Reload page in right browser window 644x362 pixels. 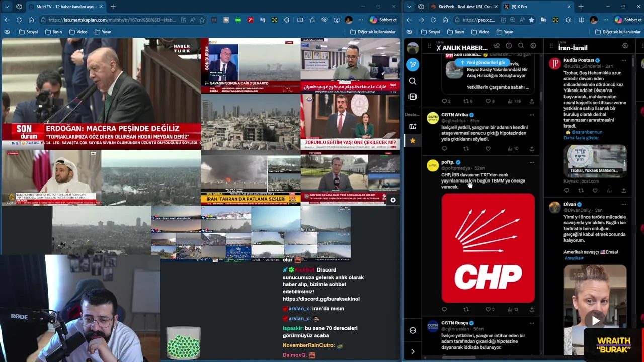[x=433, y=20]
